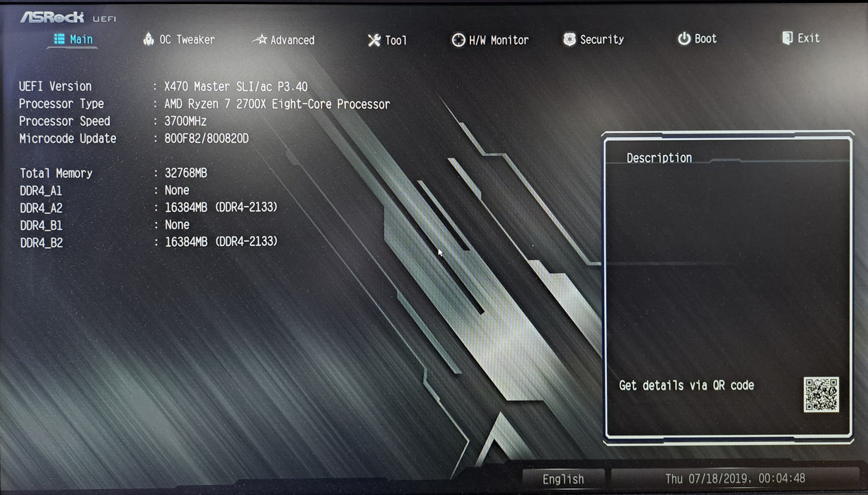Click the Tool wrench icon
The image size is (868, 495).
pyautogui.click(x=374, y=40)
